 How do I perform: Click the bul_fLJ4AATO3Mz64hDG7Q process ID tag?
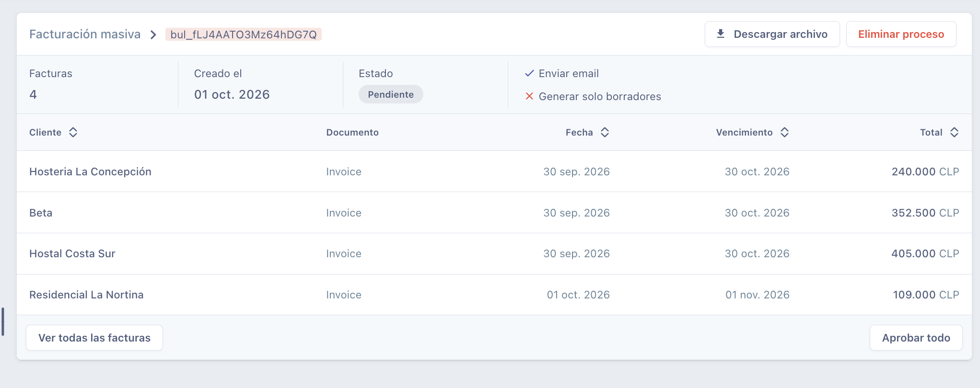point(244,34)
